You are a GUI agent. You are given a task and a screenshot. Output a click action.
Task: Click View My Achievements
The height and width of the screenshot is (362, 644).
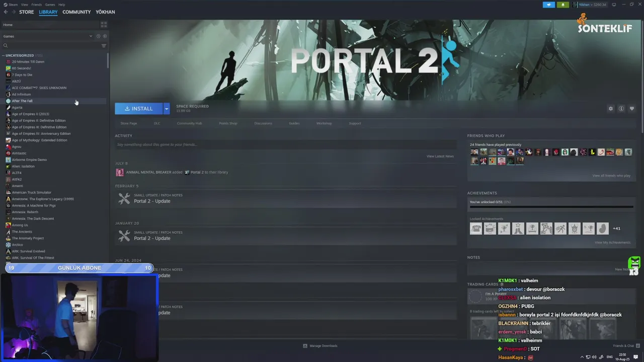click(x=612, y=242)
